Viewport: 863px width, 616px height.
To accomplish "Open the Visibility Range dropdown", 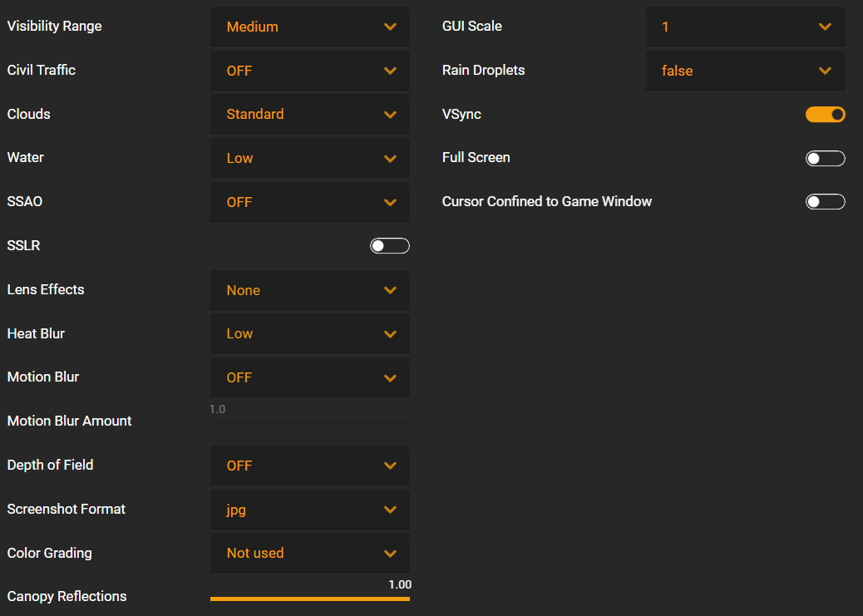I will [x=310, y=27].
